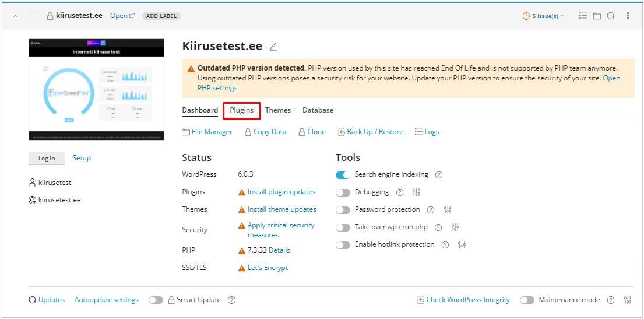Image resolution: width=644 pixels, height=319 pixels.
Task: Click the lock icon next to kiirusetest.ee
Action: pos(50,16)
